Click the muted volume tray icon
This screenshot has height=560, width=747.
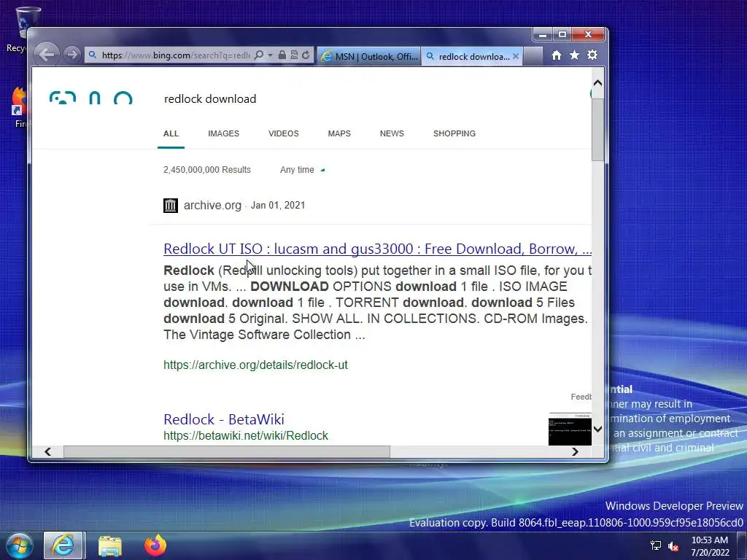click(x=673, y=546)
